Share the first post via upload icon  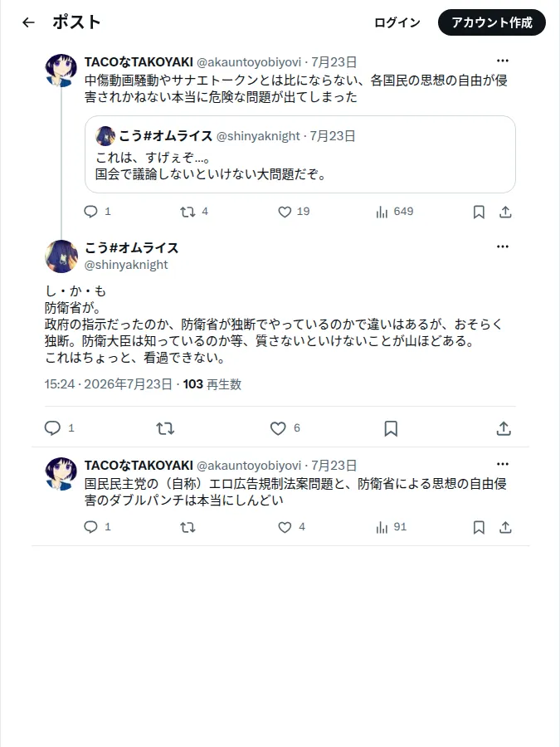coord(505,212)
